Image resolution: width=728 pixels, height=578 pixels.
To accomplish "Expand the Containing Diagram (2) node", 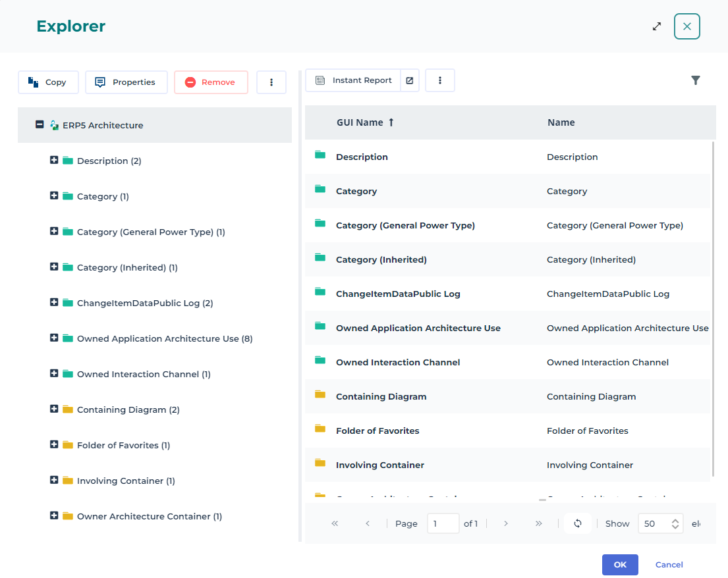I will [54, 409].
